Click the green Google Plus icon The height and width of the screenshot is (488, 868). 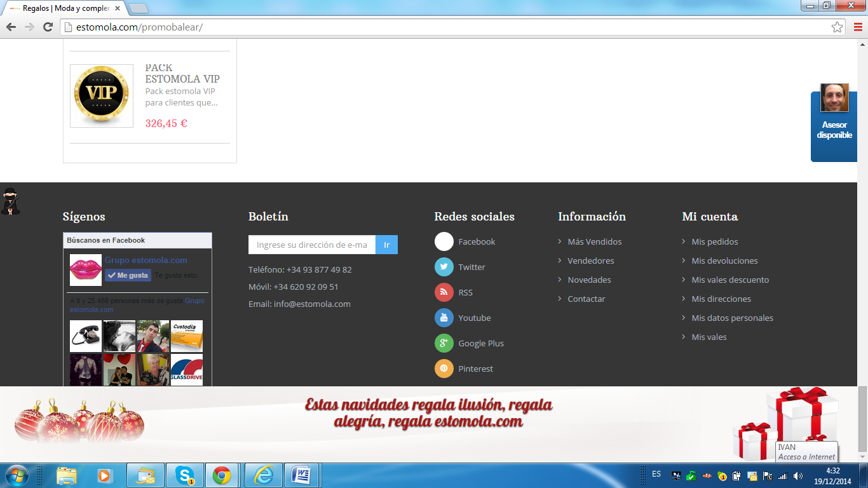(x=444, y=343)
